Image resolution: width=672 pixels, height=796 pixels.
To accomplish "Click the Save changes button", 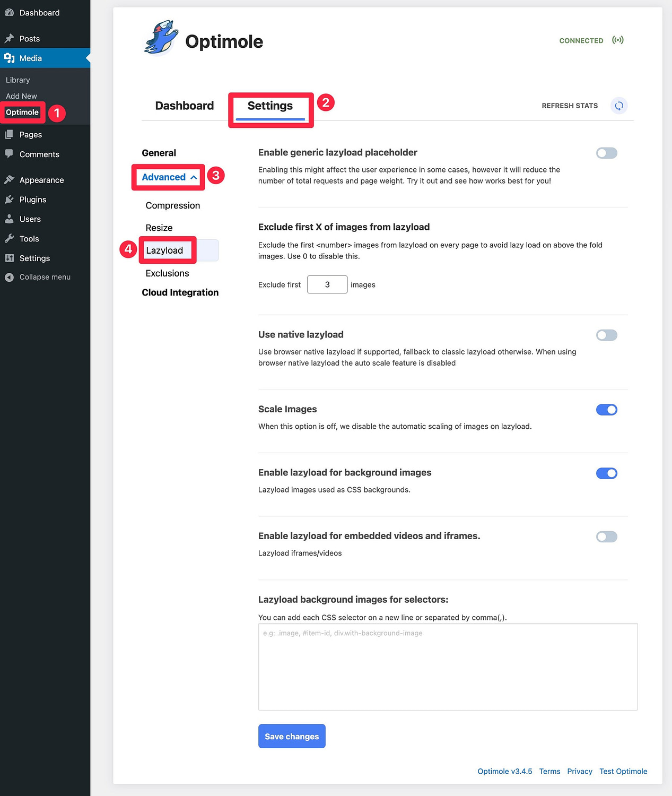I will pyautogui.click(x=292, y=736).
